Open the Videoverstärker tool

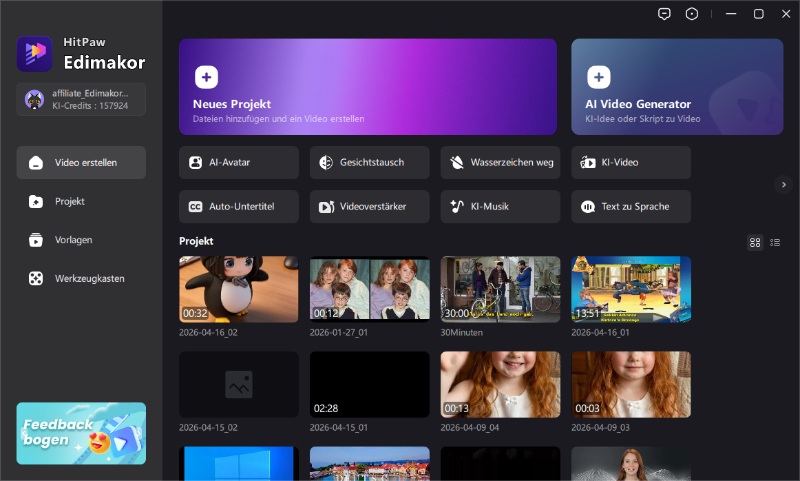tap(369, 207)
